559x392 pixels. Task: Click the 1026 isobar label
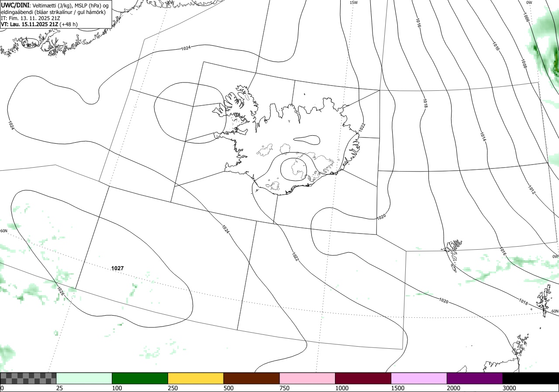[x=60, y=291]
